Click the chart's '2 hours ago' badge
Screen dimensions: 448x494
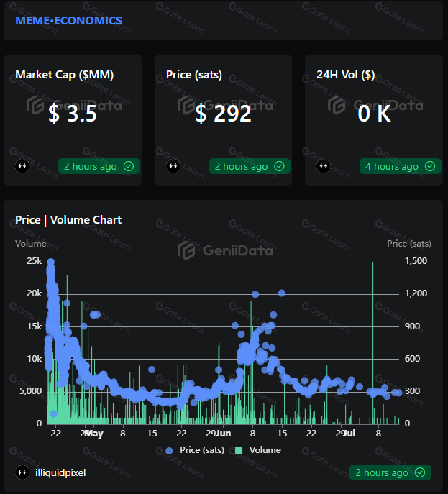pyautogui.click(x=390, y=472)
